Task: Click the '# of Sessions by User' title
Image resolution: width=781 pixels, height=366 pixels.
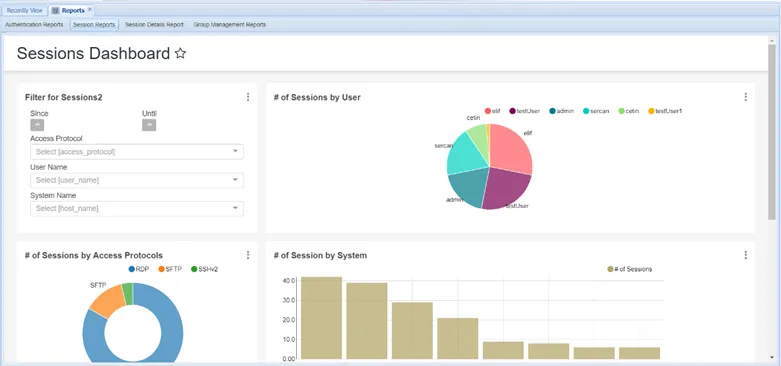Action: [317, 98]
